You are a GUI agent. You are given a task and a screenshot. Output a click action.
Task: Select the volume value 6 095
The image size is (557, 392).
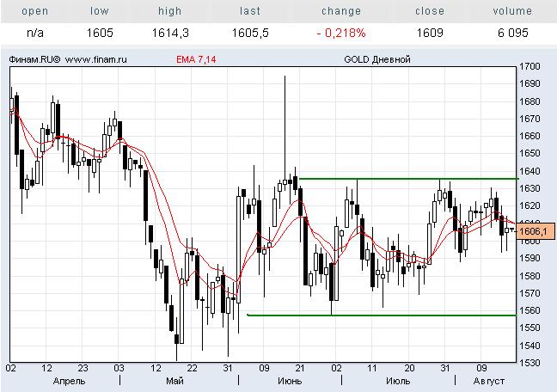[x=512, y=33]
